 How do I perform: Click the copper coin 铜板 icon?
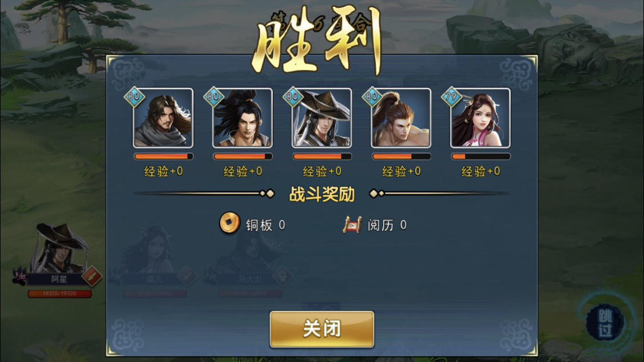229,223
